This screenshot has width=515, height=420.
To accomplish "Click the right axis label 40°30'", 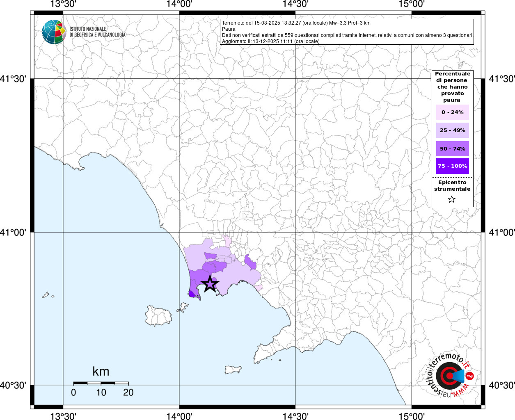I will (502, 385).
